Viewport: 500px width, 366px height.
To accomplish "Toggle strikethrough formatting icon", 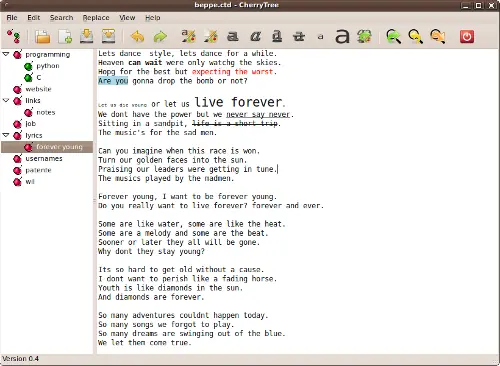I will pos(299,36).
